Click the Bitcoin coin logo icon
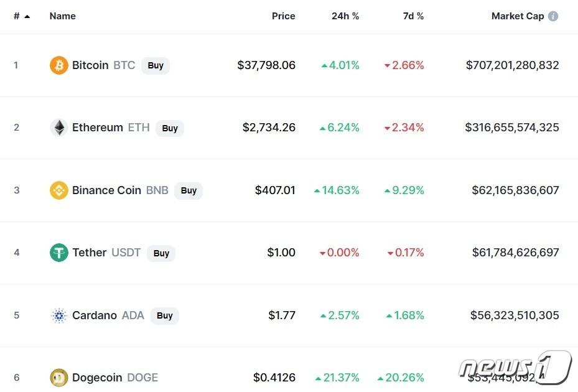Viewport: 578px width, 392px height. 59,65
